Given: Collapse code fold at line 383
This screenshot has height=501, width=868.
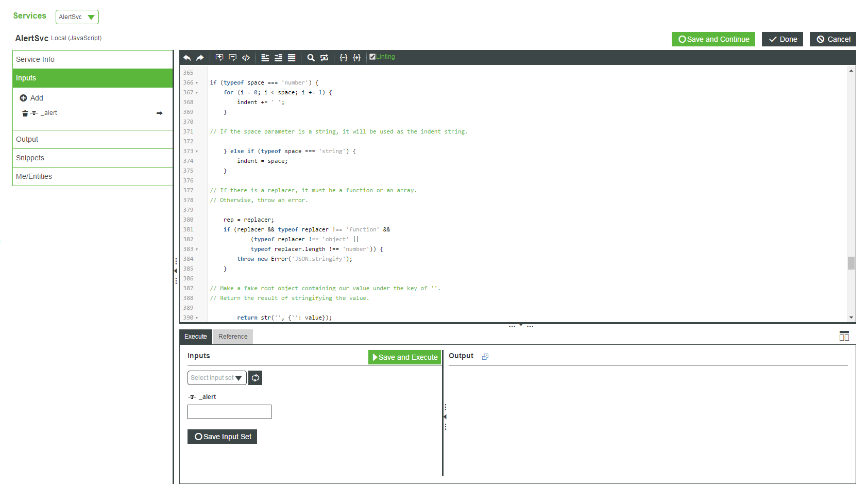Looking at the screenshot, I should click(197, 249).
